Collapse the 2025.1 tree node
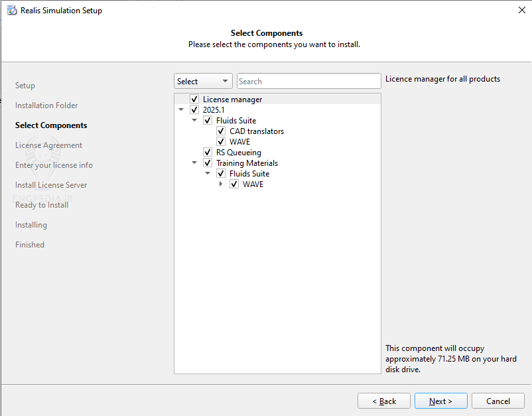532x416 pixels. click(181, 110)
